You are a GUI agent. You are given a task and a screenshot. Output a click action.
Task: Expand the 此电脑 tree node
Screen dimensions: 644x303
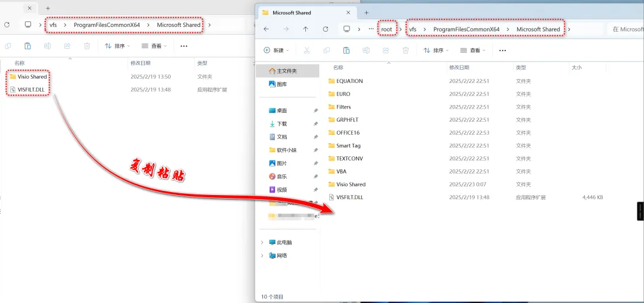click(262, 243)
